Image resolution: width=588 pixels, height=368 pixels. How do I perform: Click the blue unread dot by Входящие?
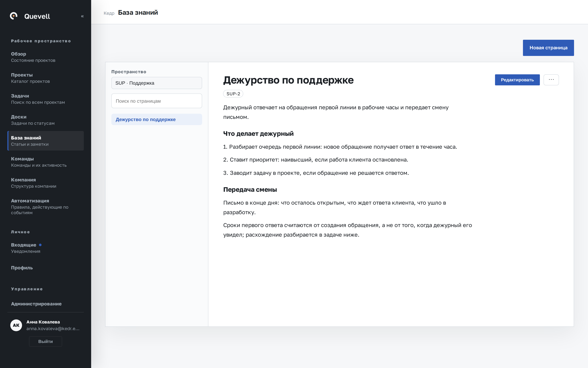[40, 245]
